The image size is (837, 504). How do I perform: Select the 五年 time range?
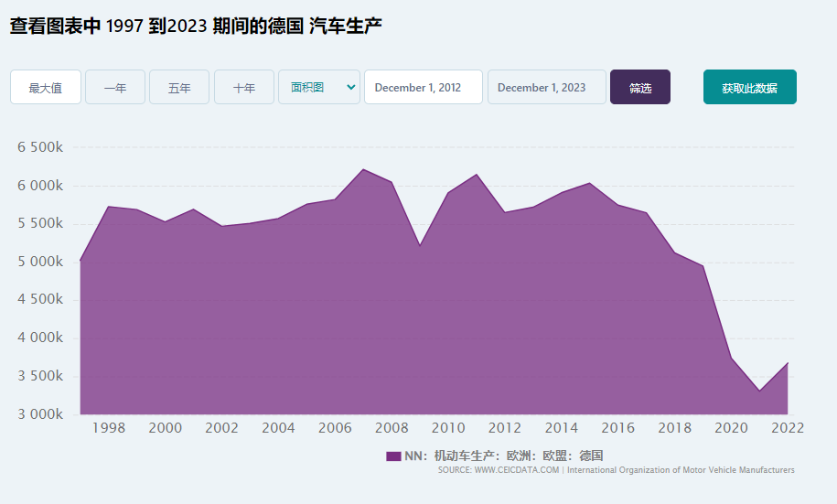[x=179, y=87]
